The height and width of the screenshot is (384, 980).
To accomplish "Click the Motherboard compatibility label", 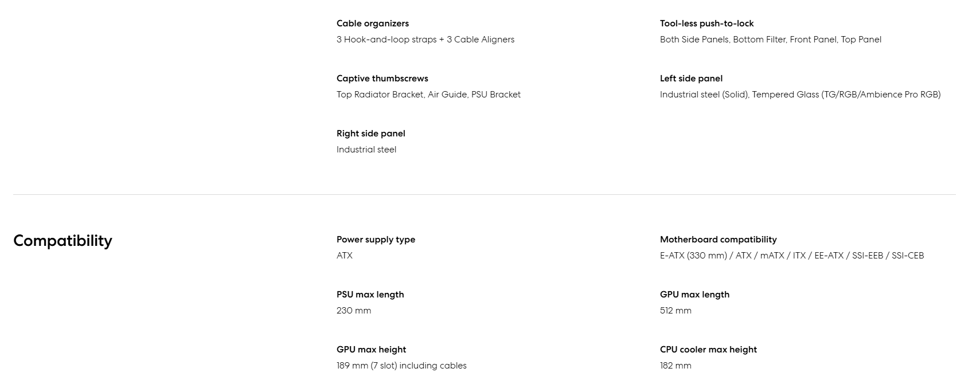I will coord(718,240).
